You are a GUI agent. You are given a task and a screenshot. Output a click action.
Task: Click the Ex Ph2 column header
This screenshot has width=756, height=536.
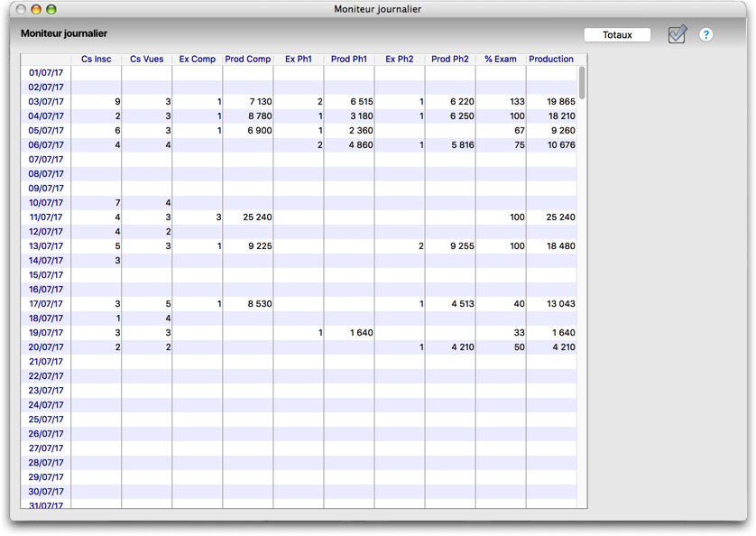click(400, 59)
